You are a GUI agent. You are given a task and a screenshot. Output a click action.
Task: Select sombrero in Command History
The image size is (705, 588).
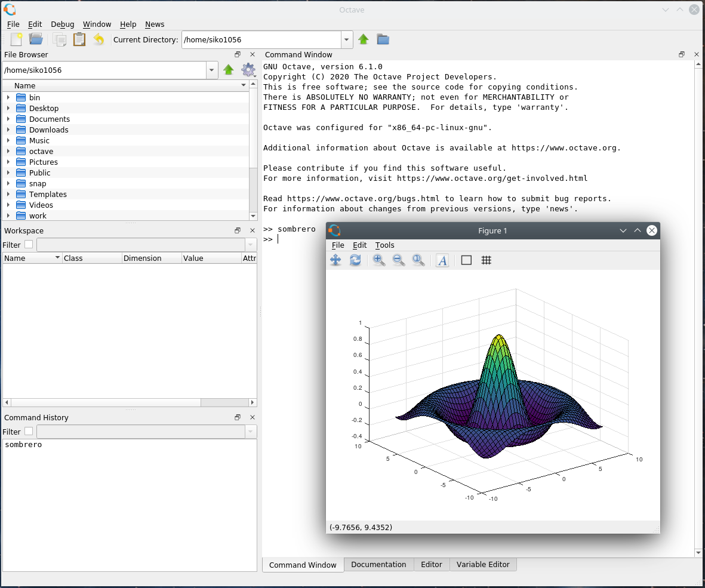click(x=23, y=445)
